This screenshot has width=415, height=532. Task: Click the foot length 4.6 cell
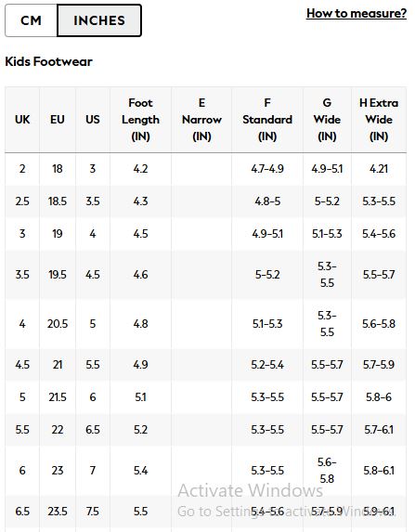tap(140, 275)
